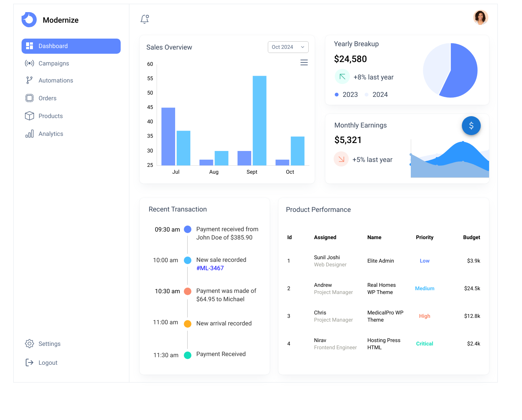The height and width of the screenshot is (420, 522).
Task: Click the notification bell icon
Action: [144, 19]
